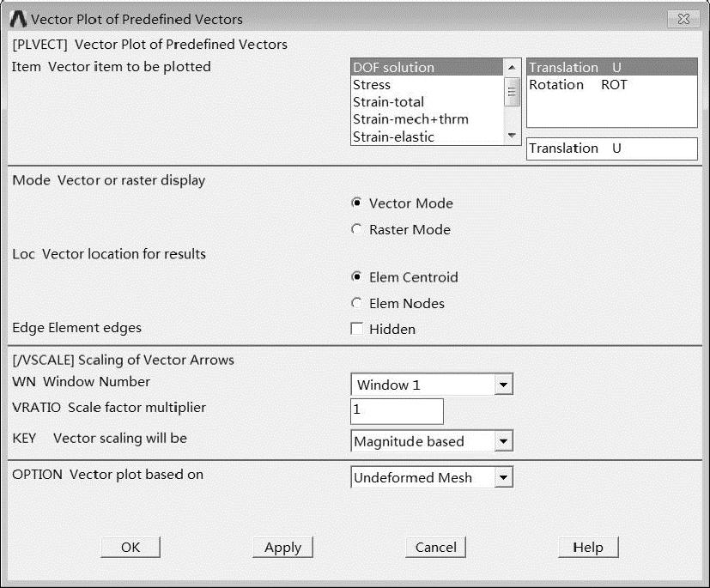Open the Window 1 dropdown

(432, 385)
